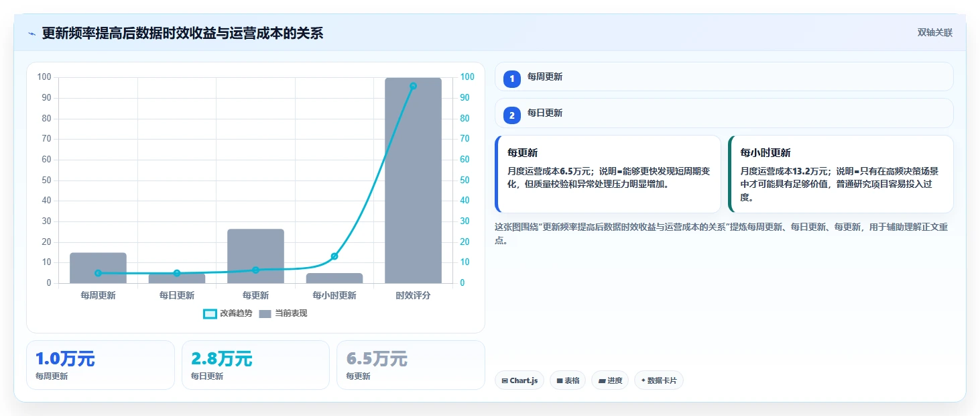The height and width of the screenshot is (416, 980).
Task: Click the 数据卡片 tag
Action: 659,380
